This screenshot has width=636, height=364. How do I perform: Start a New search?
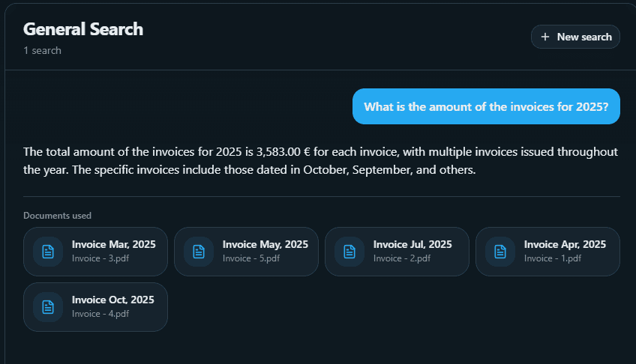click(x=575, y=37)
